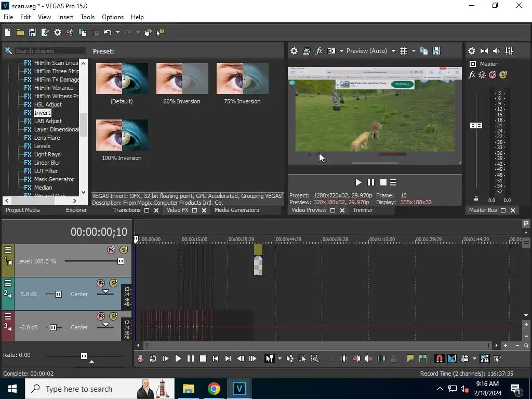The width and height of the screenshot is (532, 399).
Task: Cut selection with the scissors icon
Action: click(70, 32)
